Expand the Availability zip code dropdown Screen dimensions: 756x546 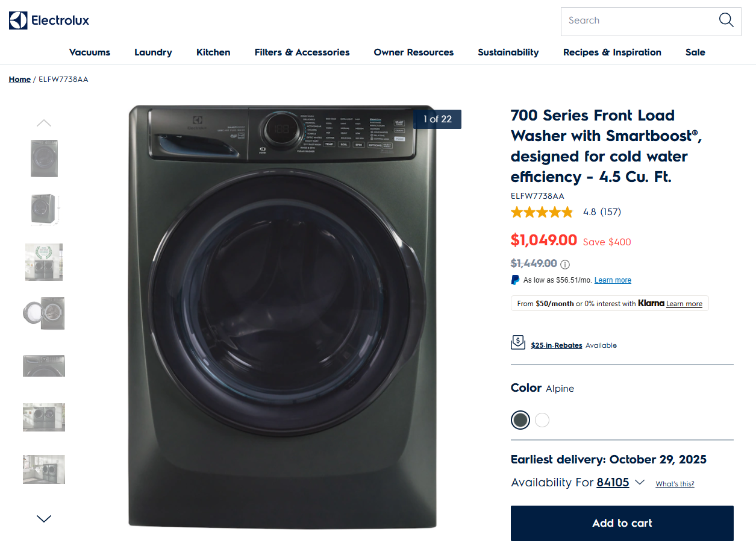pos(639,482)
